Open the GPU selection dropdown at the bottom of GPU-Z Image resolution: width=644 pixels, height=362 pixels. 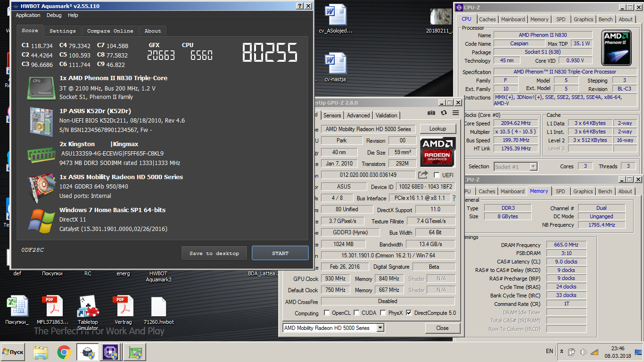(x=380, y=328)
